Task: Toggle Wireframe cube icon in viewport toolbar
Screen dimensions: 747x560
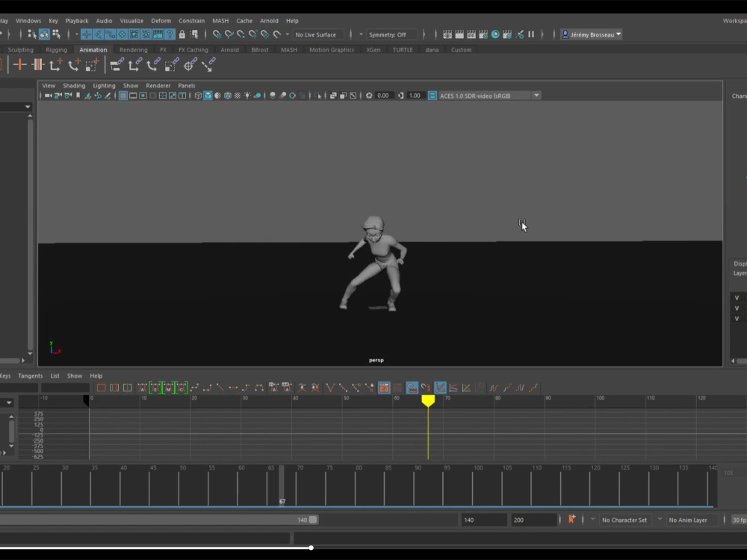Action: 198,96
